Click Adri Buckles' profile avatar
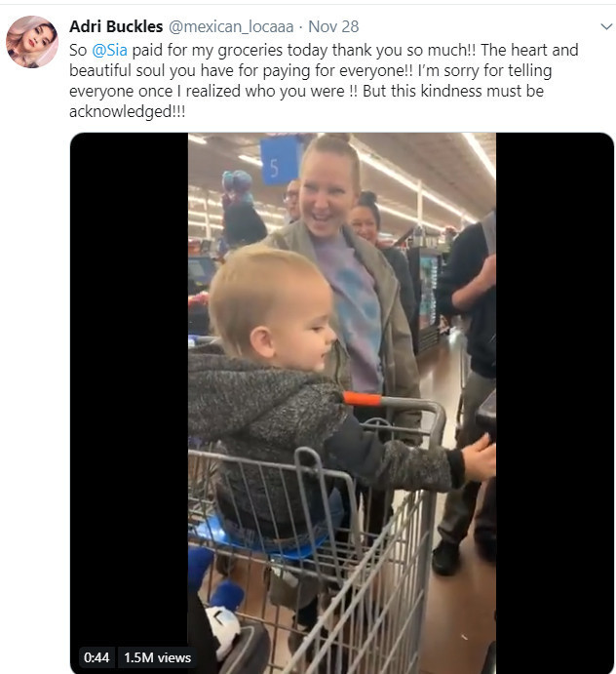 (32, 42)
